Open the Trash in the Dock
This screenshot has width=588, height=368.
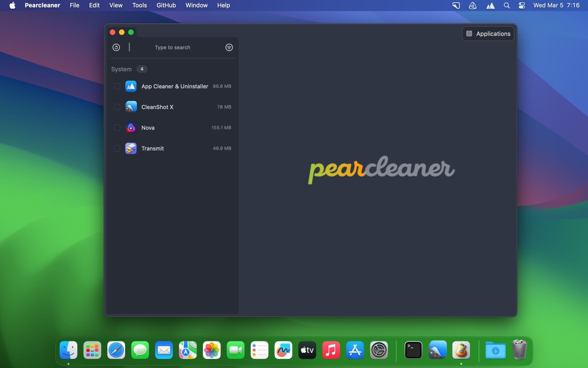[519, 350]
